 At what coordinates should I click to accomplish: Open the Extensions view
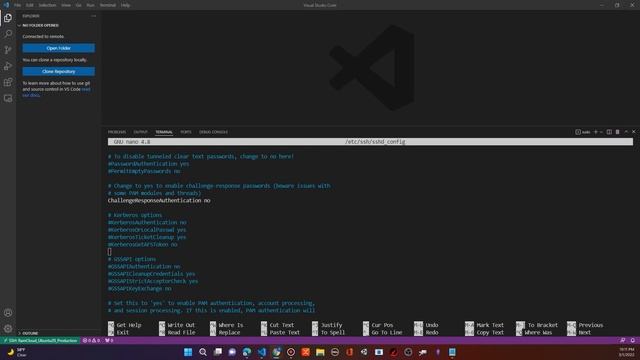click(8, 82)
